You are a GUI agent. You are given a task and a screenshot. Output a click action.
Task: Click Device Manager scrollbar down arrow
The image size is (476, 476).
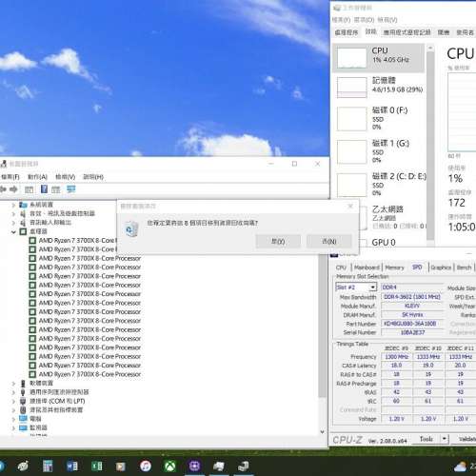322,432
